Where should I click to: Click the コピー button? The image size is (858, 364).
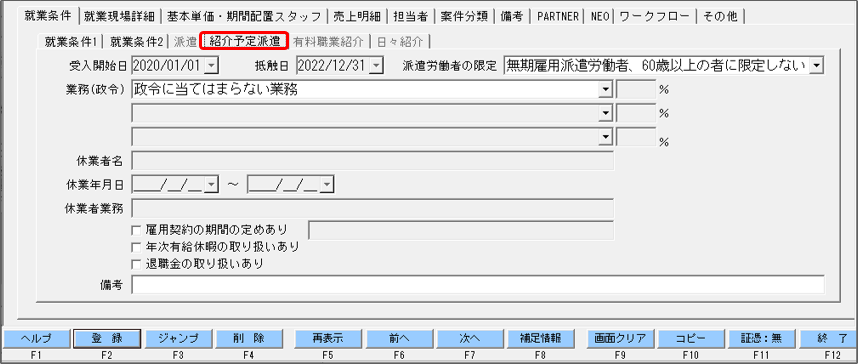pyautogui.click(x=691, y=338)
